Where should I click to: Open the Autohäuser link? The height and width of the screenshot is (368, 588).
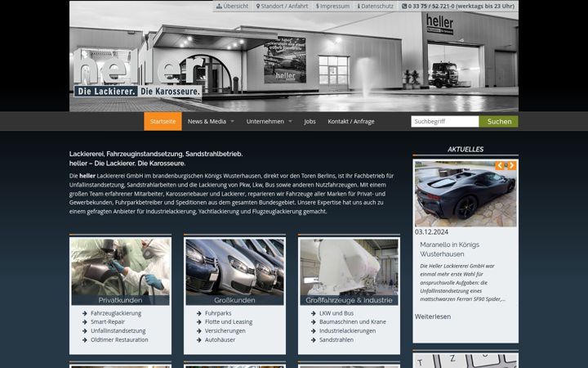[x=220, y=340]
